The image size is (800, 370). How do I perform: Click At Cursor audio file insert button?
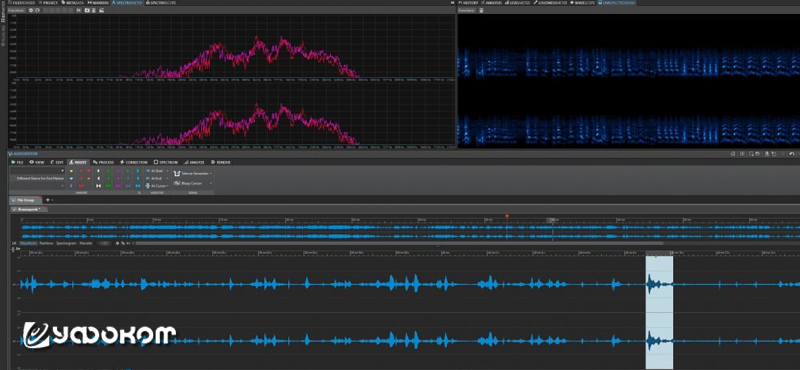click(155, 186)
